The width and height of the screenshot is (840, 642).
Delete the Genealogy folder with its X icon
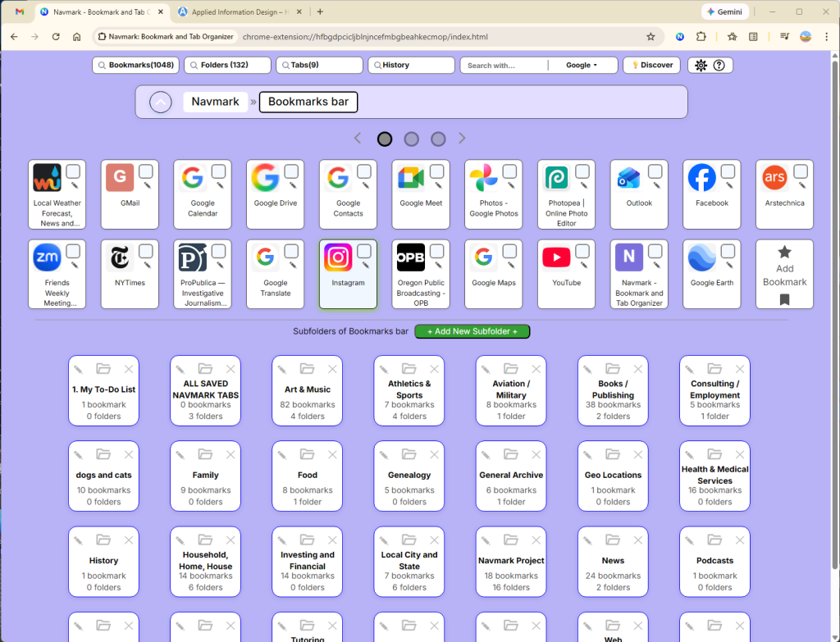(x=434, y=454)
